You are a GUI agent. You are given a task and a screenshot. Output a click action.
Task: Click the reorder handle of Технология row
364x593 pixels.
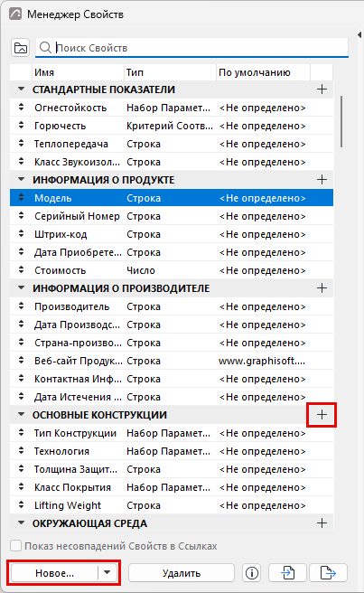click(21, 451)
